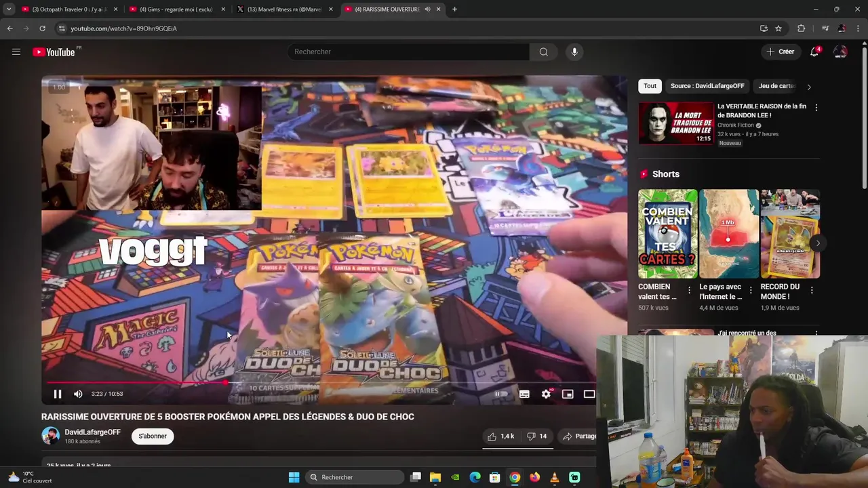Open the DavidLafargeOFF channel name link

pyautogui.click(x=92, y=432)
